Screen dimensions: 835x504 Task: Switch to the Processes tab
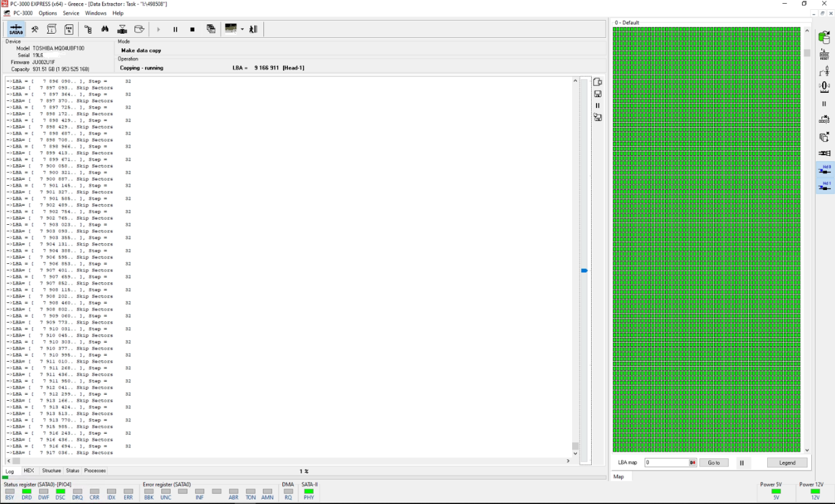click(x=95, y=471)
